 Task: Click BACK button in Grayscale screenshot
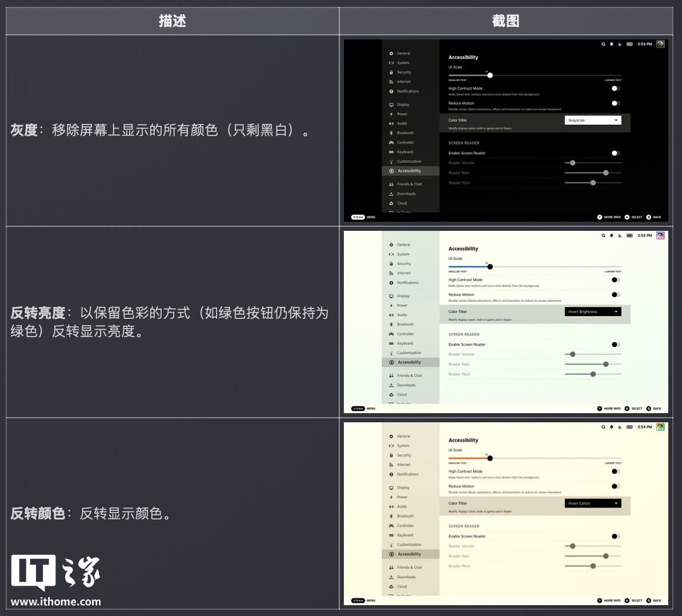(x=654, y=217)
